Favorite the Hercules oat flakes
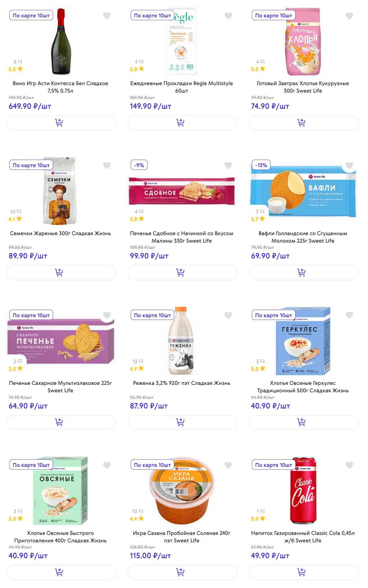368x588 pixels. [349, 315]
